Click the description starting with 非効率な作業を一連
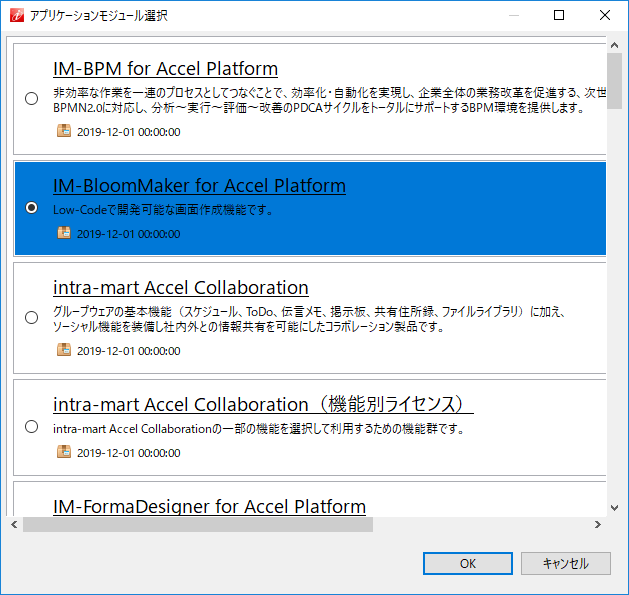This screenshot has width=629, height=595. 329,93
